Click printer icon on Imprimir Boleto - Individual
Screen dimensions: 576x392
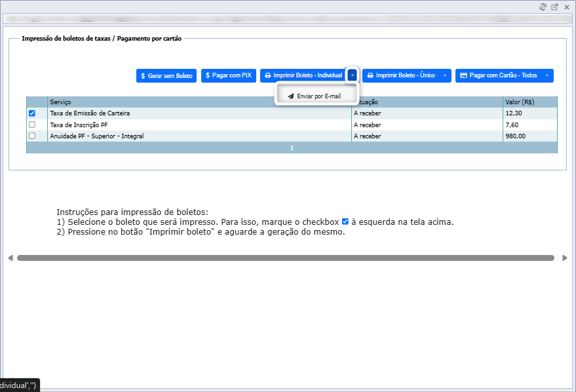(268, 75)
